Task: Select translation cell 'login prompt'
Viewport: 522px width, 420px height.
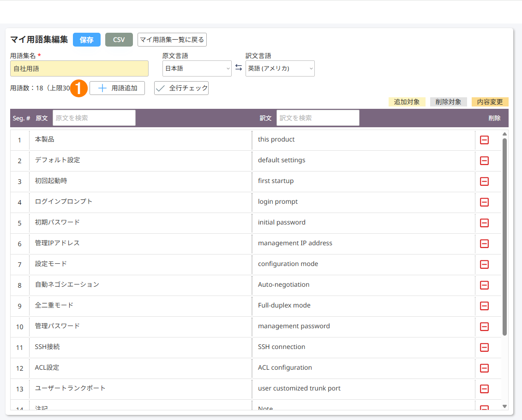Action: point(364,202)
